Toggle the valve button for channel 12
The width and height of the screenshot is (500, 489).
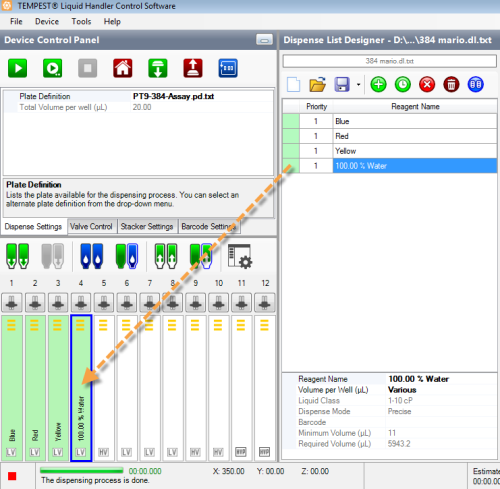coord(265,303)
